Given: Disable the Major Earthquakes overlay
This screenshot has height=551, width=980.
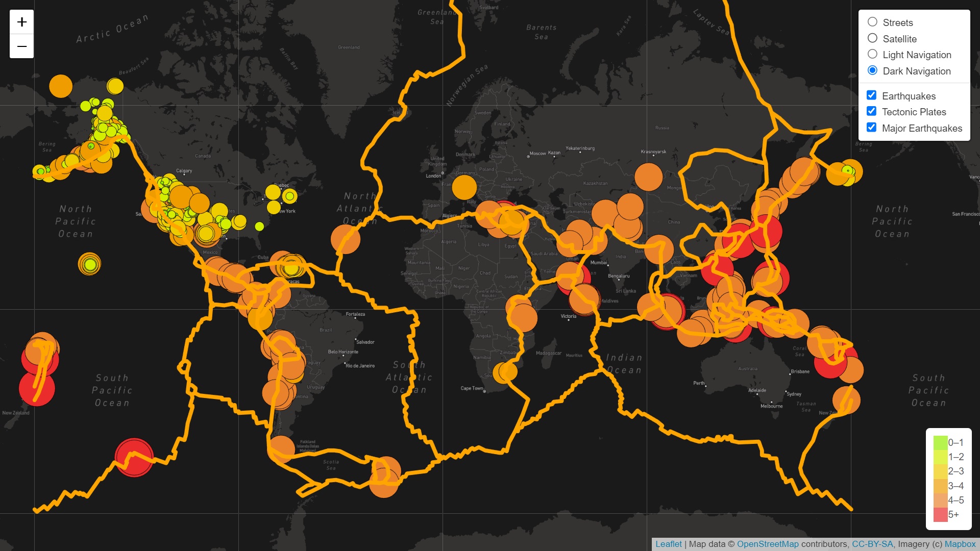Looking at the screenshot, I should coord(871,128).
